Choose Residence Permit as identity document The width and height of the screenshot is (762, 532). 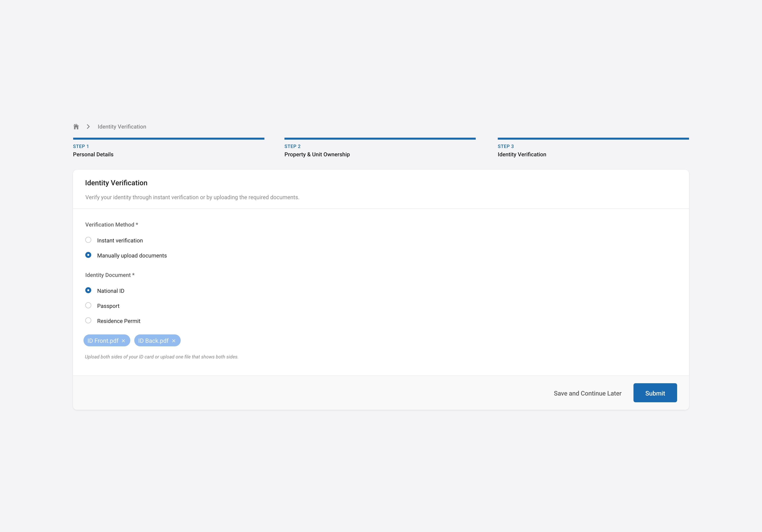tap(88, 321)
